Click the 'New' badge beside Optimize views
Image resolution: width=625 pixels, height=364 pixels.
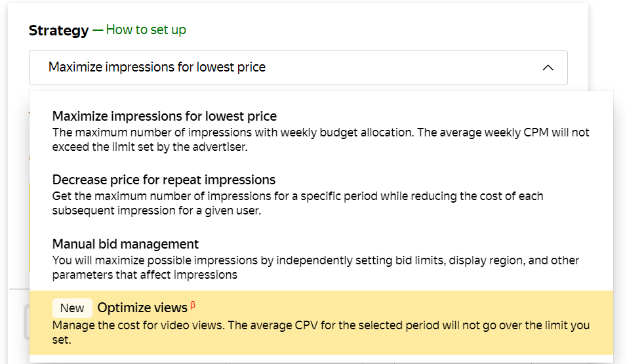coord(72,308)
